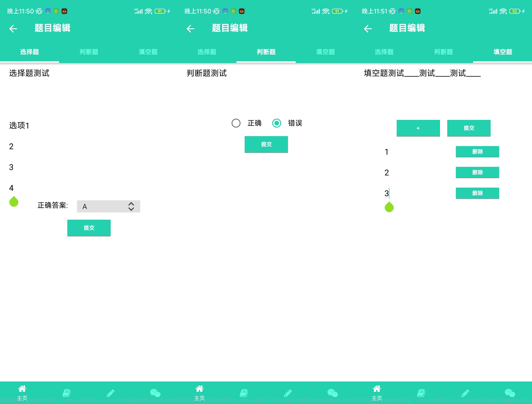Viewport: 532px width, 404px height.
Task: Tap pencil edit icon in left bottom bar
Action: click(111, 393)
